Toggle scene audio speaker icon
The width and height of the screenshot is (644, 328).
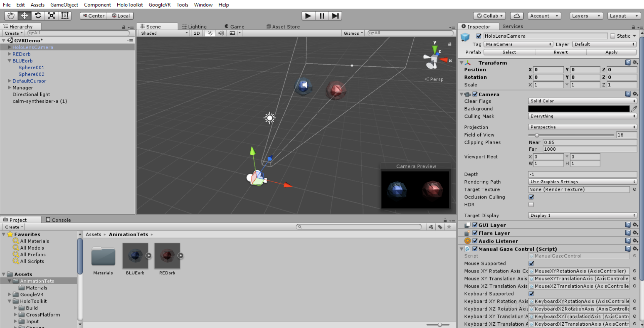[x=221, y=33]
